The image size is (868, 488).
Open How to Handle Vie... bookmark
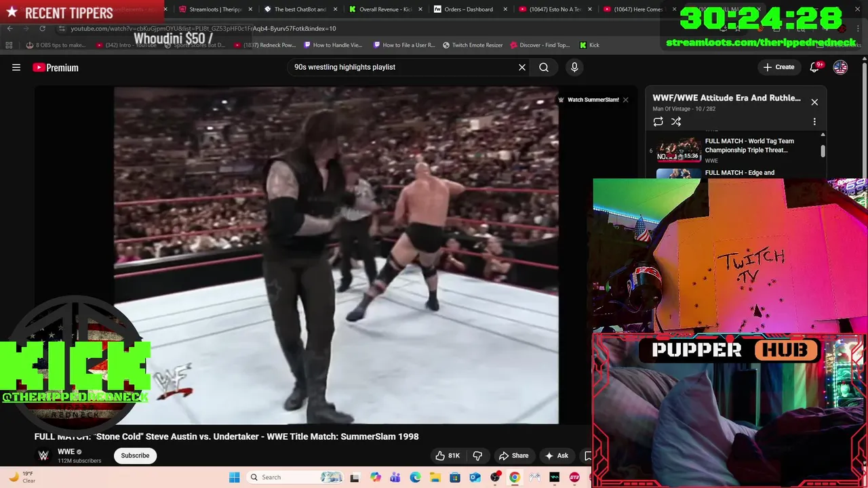click(x=334, y=45)
